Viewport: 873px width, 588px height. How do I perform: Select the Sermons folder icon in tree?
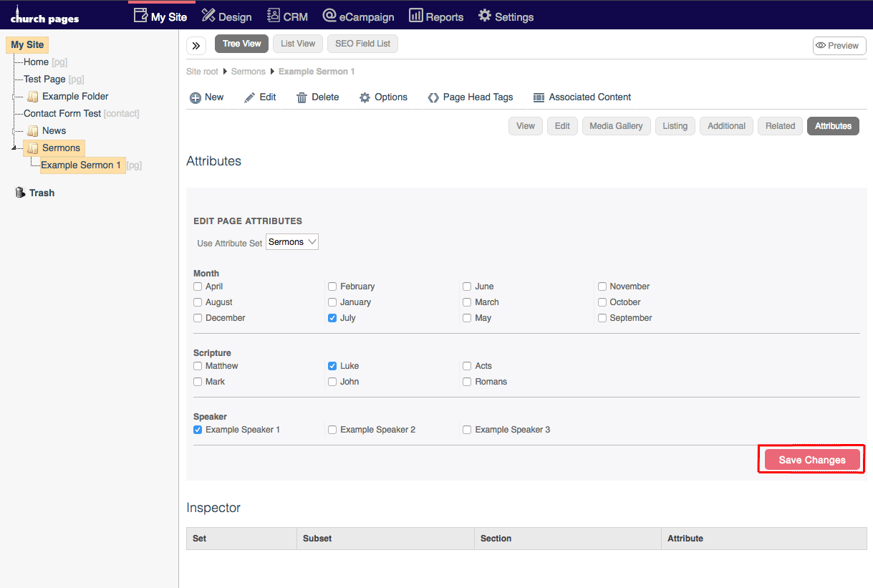tap(32, 148)
